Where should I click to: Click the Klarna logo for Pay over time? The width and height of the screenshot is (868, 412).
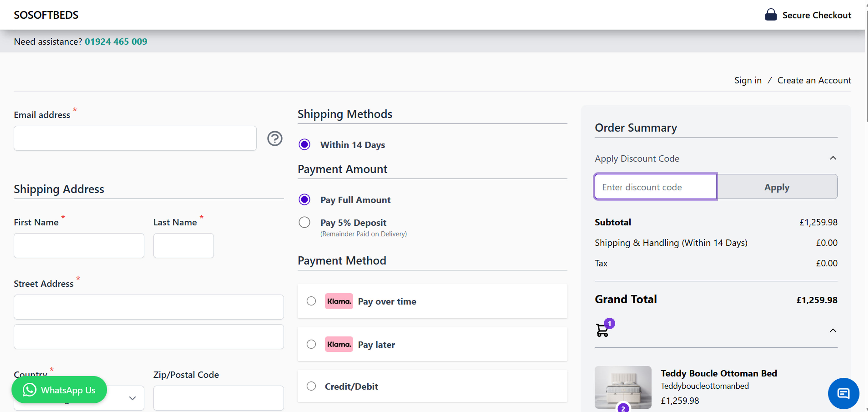pyautogui.click(x=339, y=301)
